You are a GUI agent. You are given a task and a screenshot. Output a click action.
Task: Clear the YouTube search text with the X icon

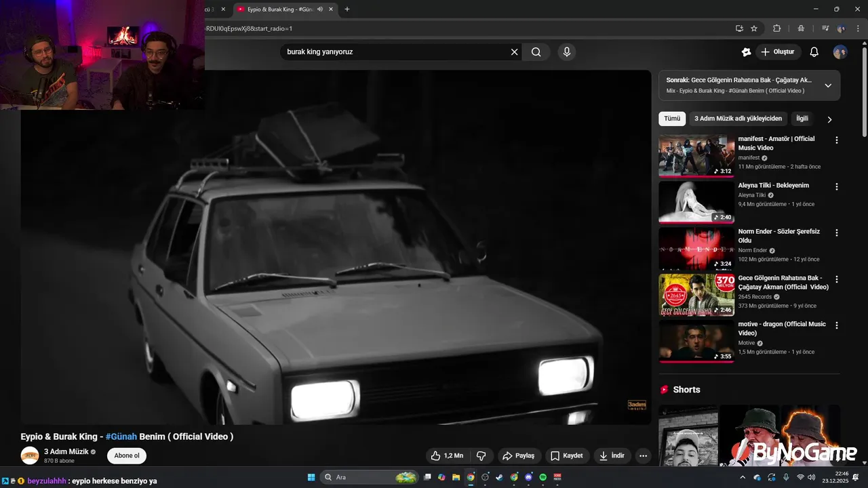coord(514,52)
